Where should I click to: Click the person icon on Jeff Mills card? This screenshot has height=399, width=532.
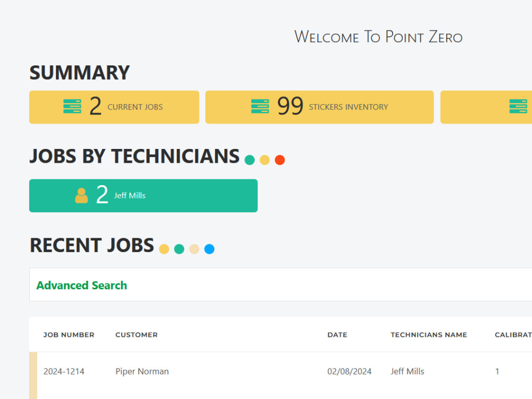pos(81,195)
